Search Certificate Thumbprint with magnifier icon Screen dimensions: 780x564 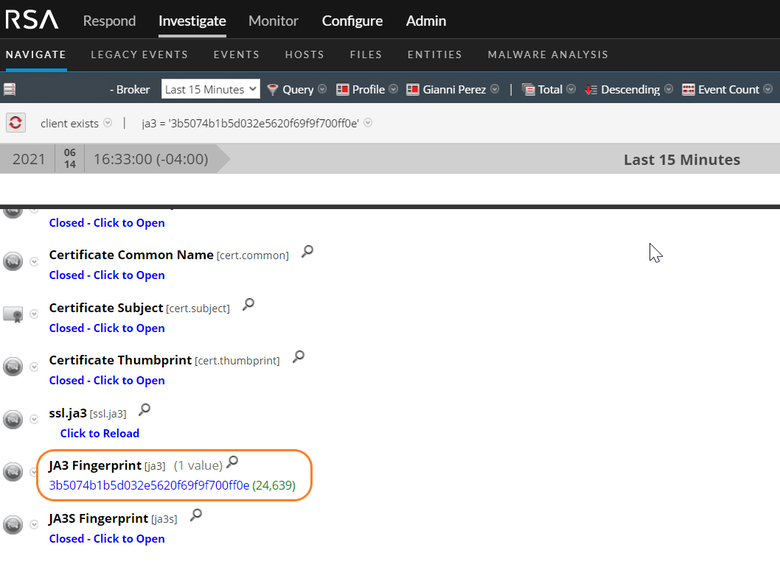(x=298, y=357)
